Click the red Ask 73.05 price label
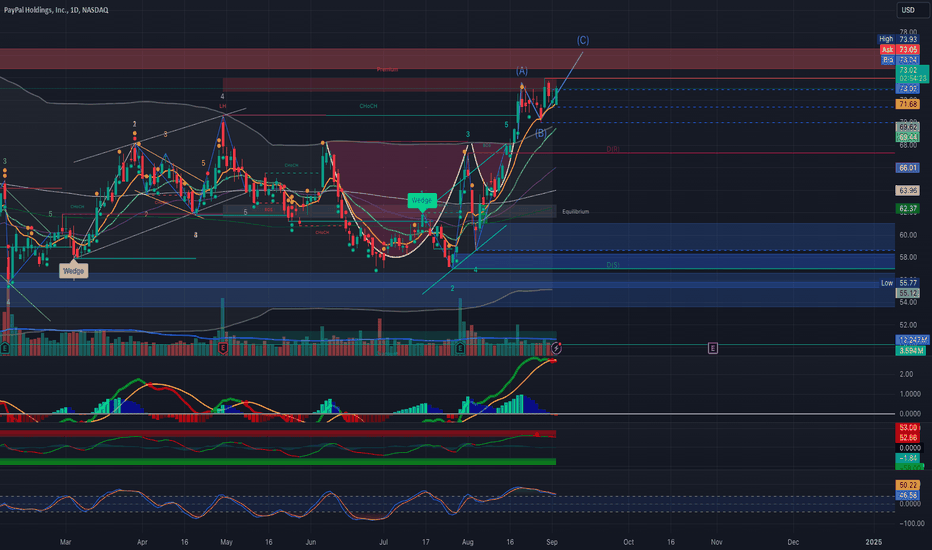The width and height of the screenshot is (932, 550). (900, 49)
